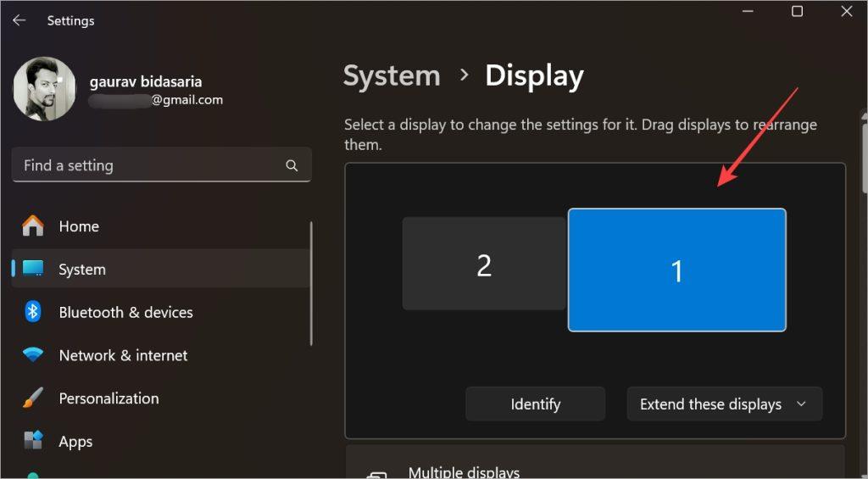Click the Apps grid icon
The height and width of the screenshot is (479, 868).
pyautogui.click(x=33, y=441)
